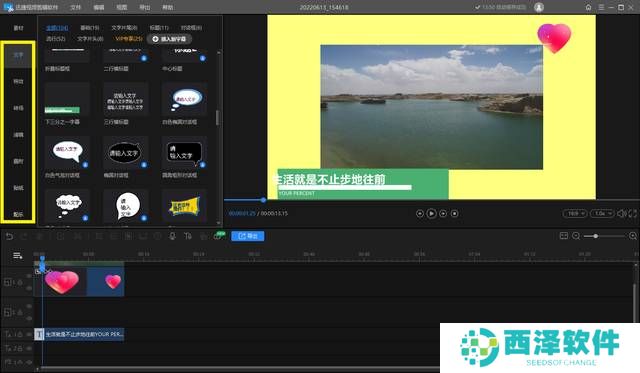Mute preview with the speaker icon
640x373 pixels.
coord(621,213)
